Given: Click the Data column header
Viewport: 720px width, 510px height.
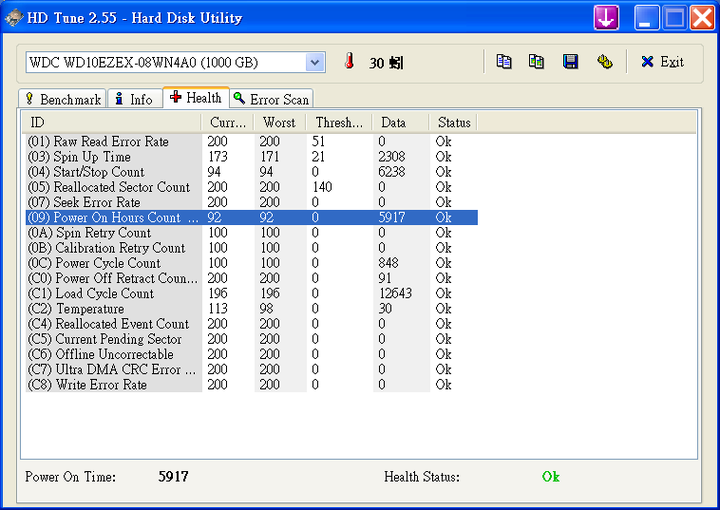Looking at the screenshot, I should [400, 123].
